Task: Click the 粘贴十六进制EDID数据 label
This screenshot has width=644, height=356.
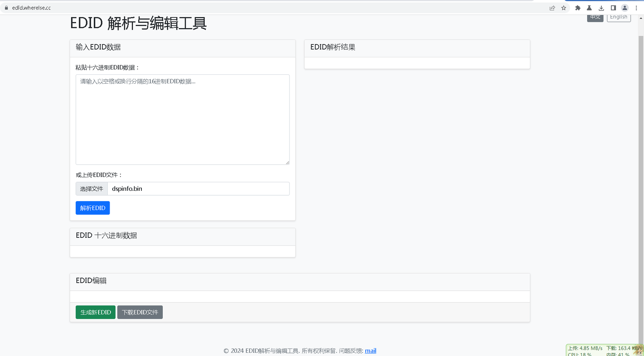Action: (108, 68)
